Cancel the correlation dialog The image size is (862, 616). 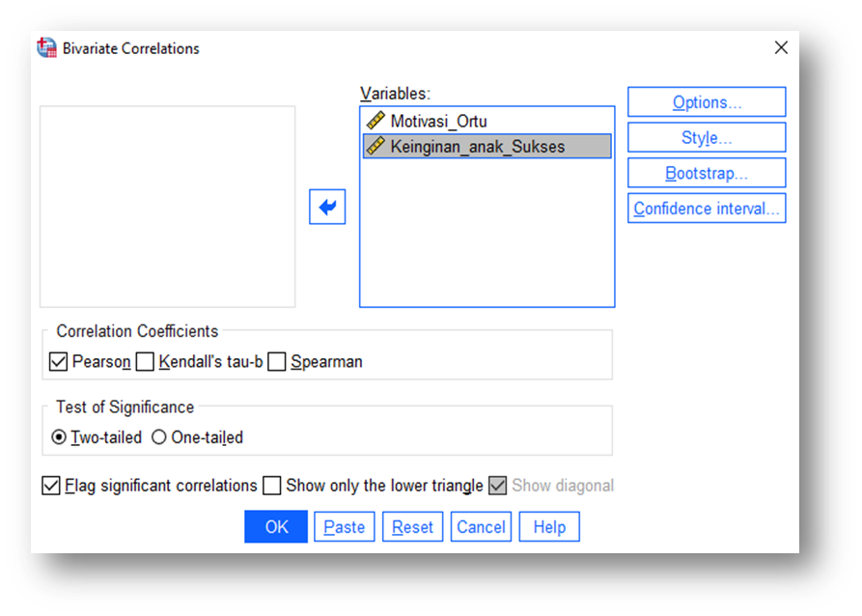click(481, 527)
